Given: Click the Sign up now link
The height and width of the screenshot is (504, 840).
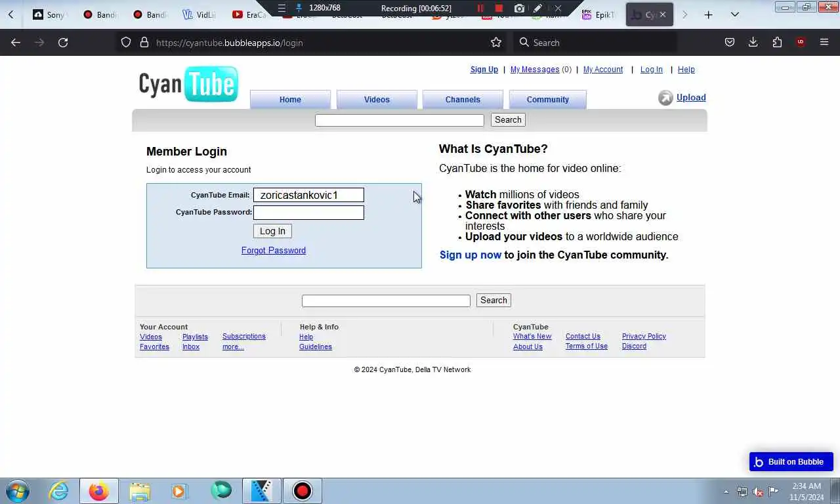Looking at the screenshot, I should pos(471,255).
